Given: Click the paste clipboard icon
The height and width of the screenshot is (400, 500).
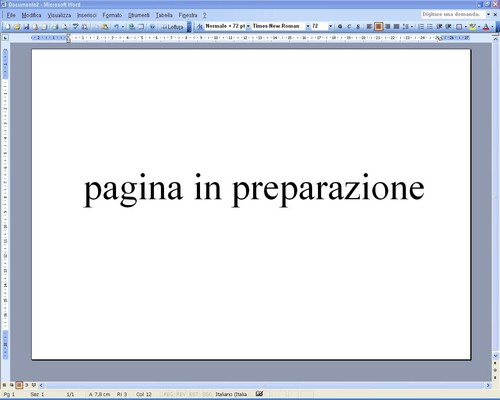Looking at the screenshot, I should click(105, 27).
